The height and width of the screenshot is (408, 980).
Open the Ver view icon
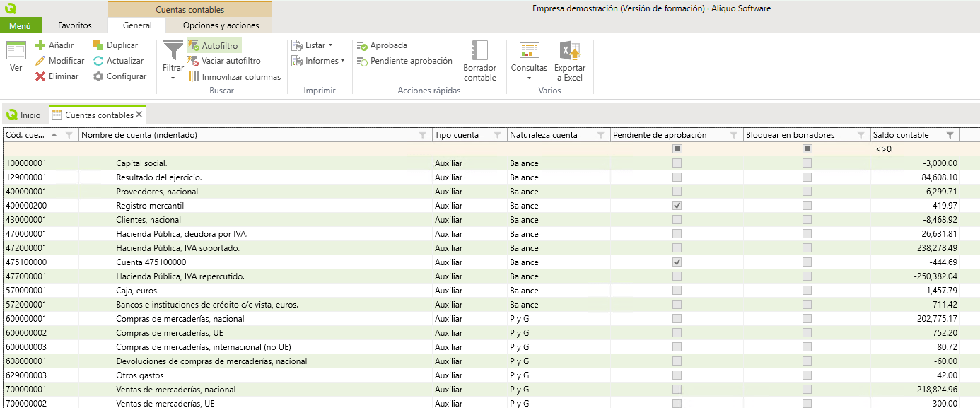coord(16,52)
